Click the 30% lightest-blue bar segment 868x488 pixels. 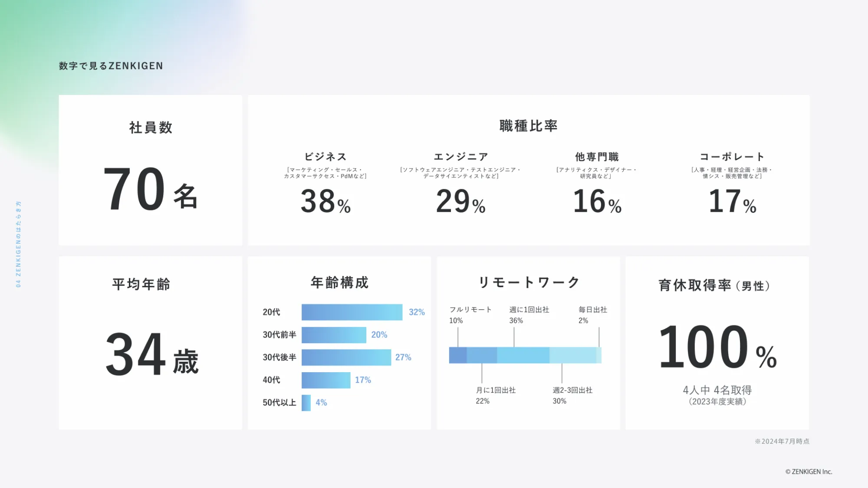pyautogui.click(x=573, y=355)
